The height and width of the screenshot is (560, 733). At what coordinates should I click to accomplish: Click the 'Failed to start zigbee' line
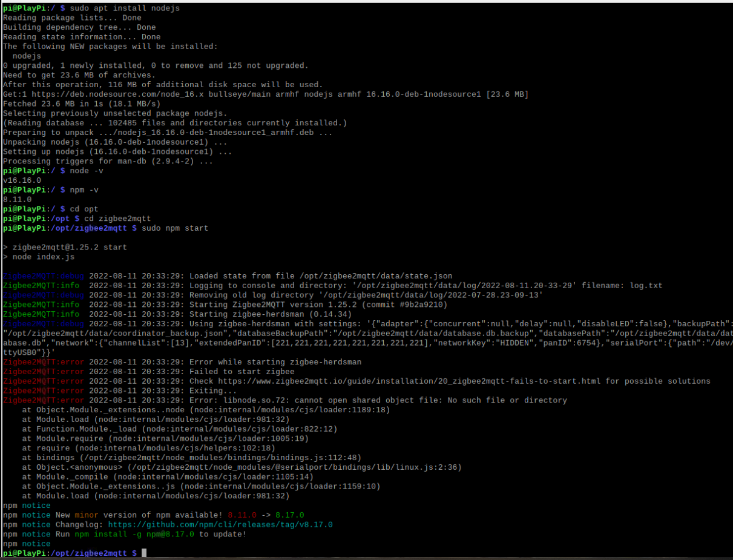point(149,372)
